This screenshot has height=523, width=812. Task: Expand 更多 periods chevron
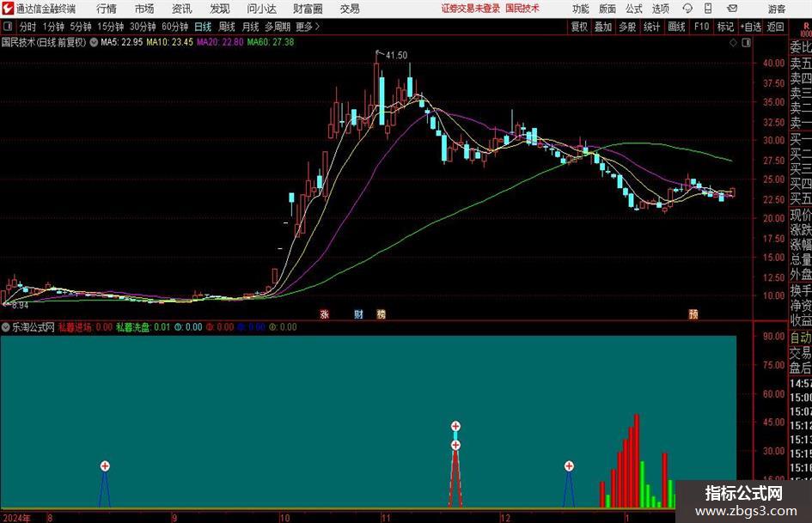pyautogui.click(x=308, y=27)
